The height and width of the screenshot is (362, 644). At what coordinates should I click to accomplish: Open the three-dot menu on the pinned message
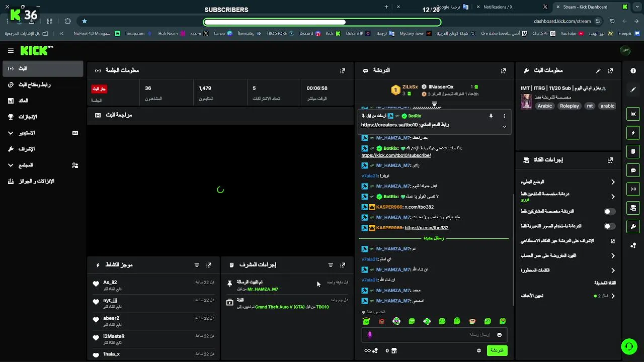(x=504, y=116)
